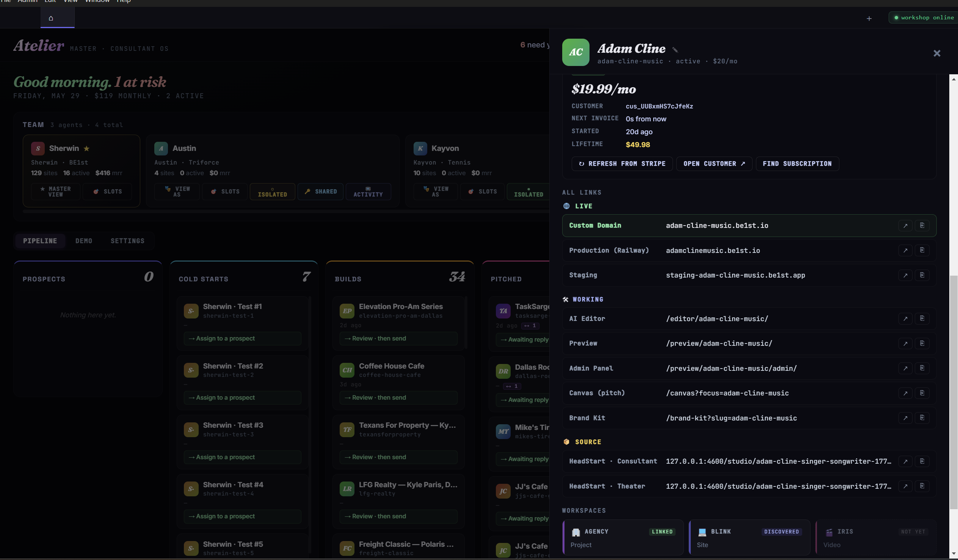The image size is (958, 560).
Task: Open HeadStart Consultant source link
Action: (x=905, y=461)
